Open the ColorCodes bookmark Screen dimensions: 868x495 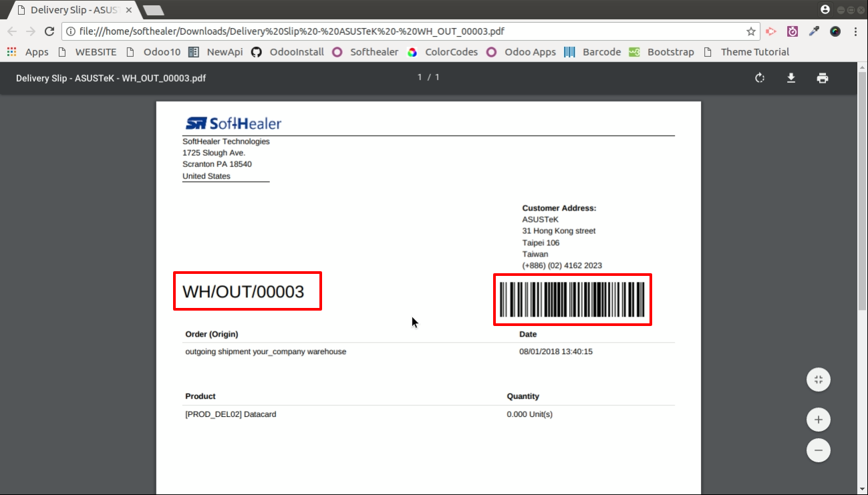[x=442, y=52]
